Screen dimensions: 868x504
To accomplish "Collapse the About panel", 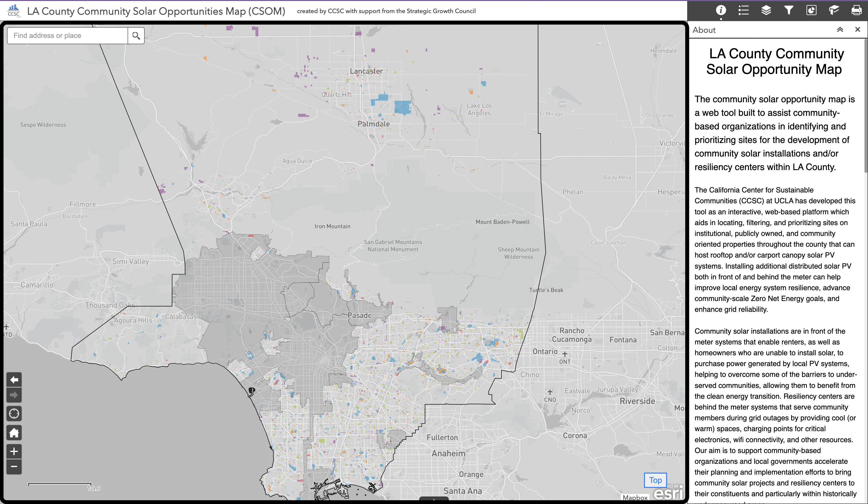I will (840, 30).
